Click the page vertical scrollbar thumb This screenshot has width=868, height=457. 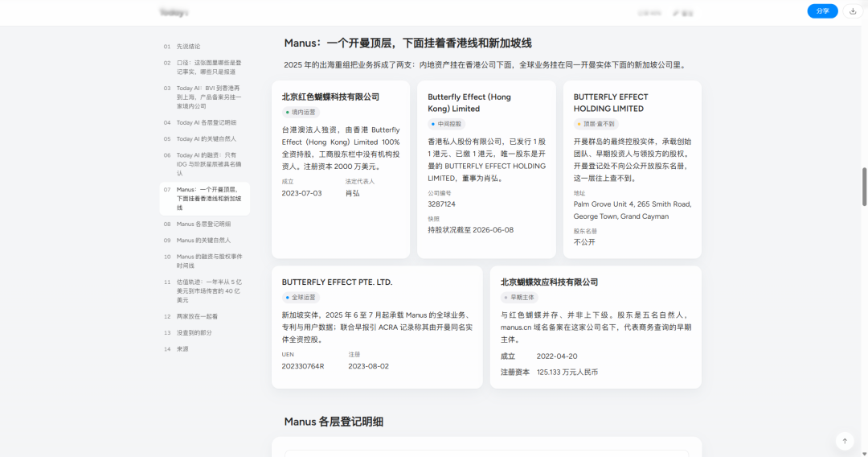tap(864, 187)
